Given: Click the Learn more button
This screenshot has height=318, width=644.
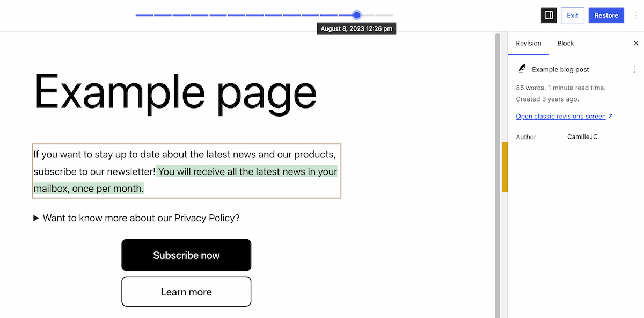Looking at the screenshot, I should coord(186,292).
